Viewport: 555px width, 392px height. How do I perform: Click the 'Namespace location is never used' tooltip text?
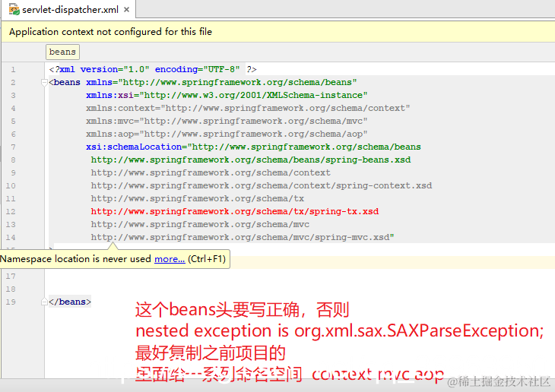point(76,259)
